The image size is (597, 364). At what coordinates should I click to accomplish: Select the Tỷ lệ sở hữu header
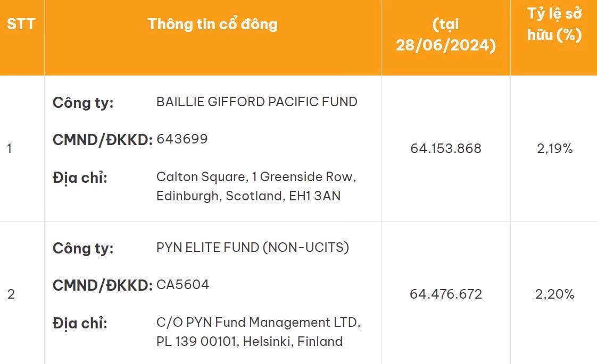[x=554, y=24]
